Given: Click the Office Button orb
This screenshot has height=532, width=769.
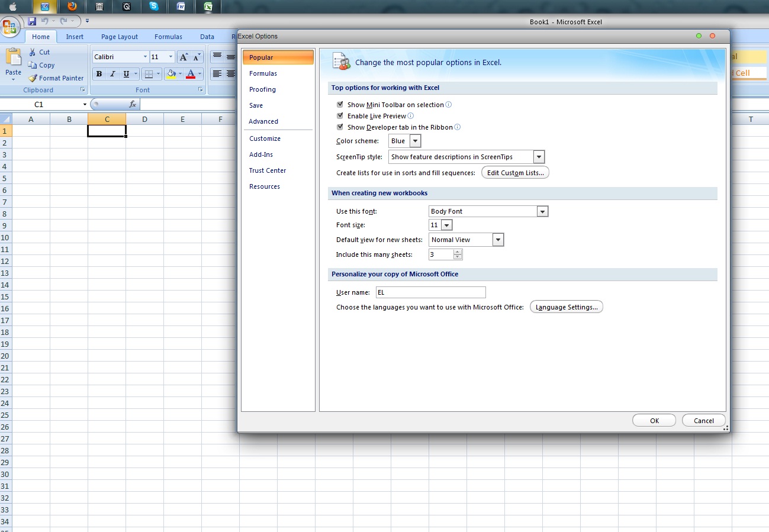Looking at the screenshot, I should pyautogui.click(x=10, y=26).
